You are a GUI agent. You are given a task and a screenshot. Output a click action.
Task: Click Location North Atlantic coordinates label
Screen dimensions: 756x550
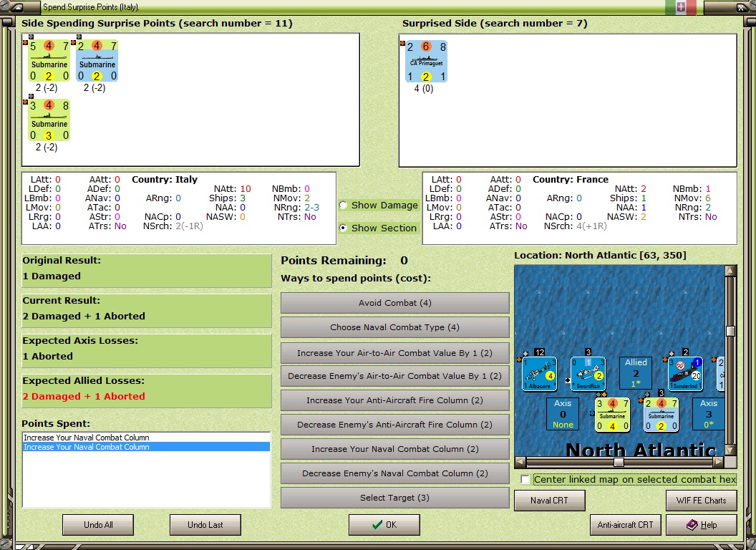click(600, 255)
